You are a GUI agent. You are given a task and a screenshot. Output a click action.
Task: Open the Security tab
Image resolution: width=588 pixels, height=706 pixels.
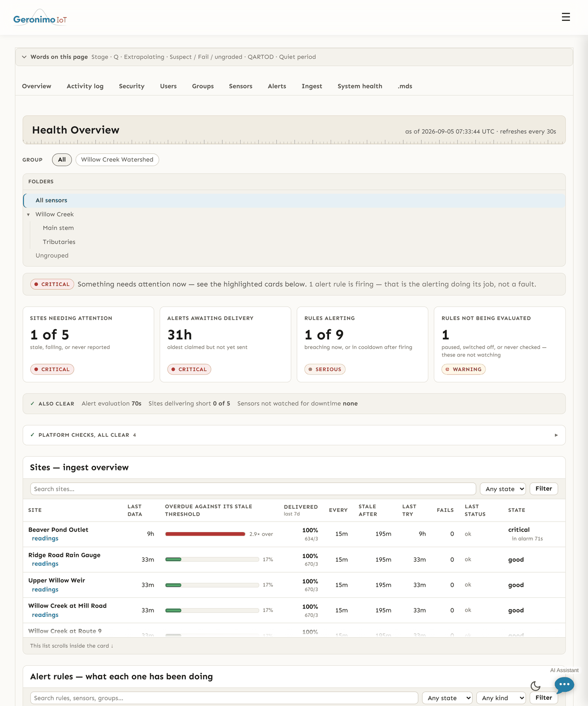coord(132,86)
